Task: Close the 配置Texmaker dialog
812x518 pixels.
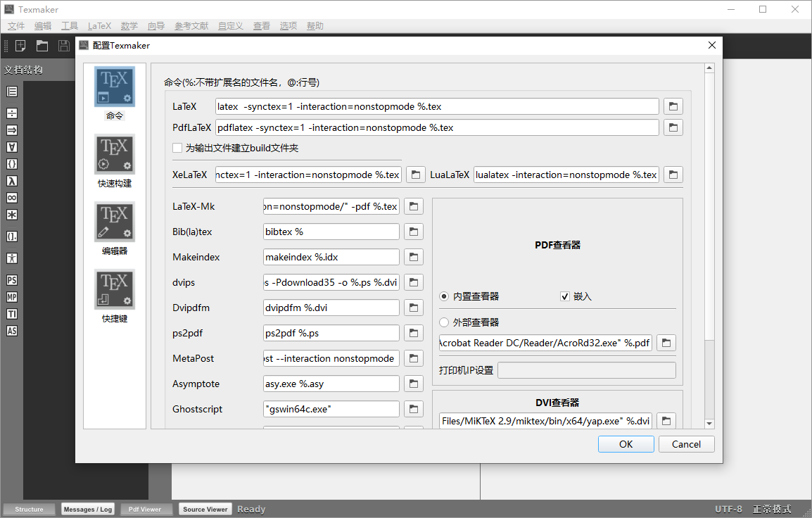Action: (712, 45)
